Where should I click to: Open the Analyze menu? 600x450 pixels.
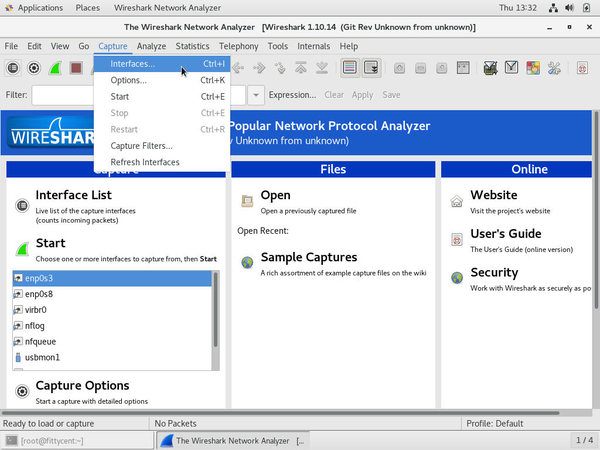(152, 46)
